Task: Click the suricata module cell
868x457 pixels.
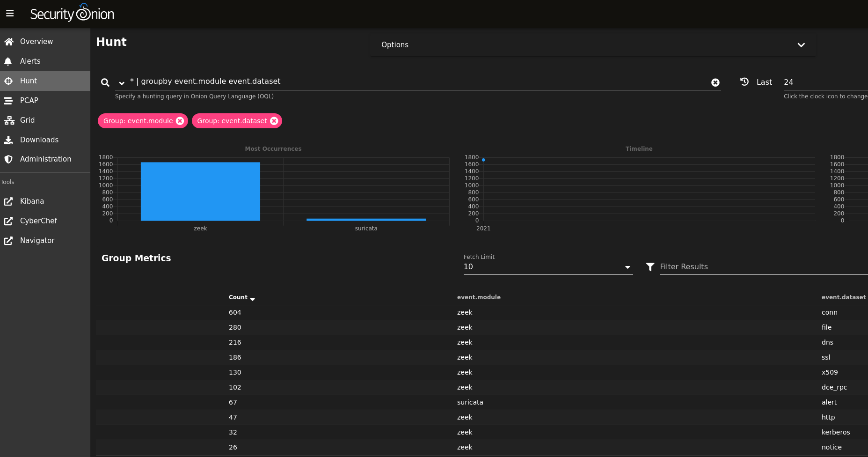Action: pyautogui.click(x=470, y=403)
